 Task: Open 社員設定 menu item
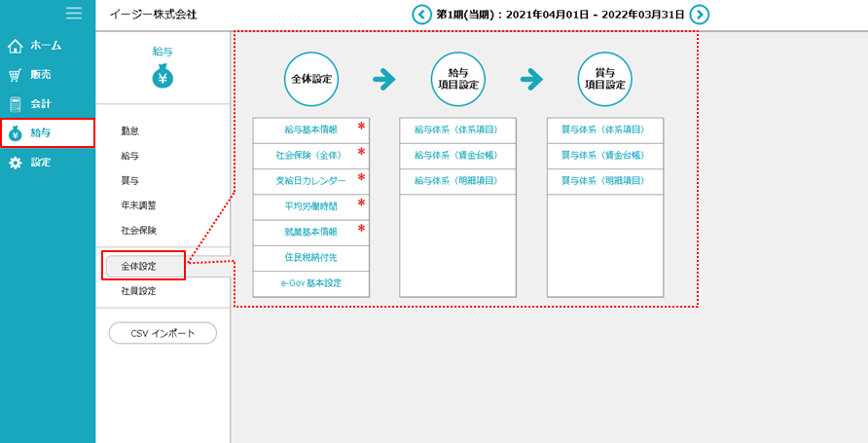point(138,291)
